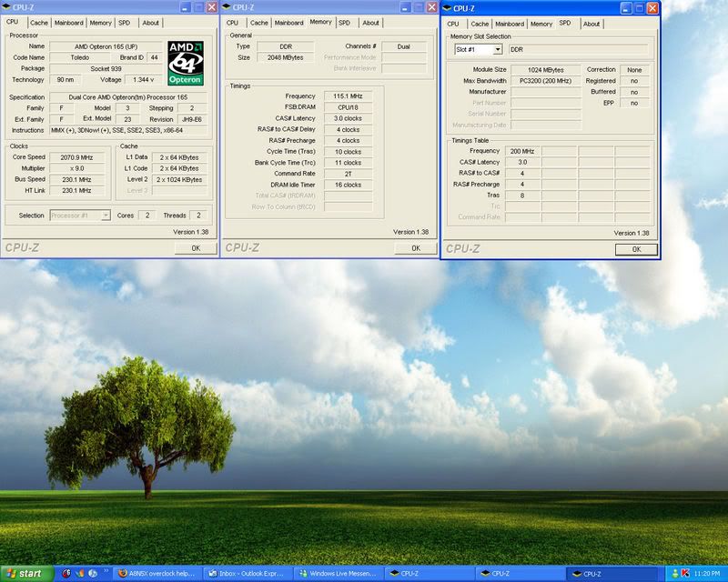Open the Slot #1 memory slot dropdown
The width and height of the screenshot is (728, 582).
497,50
